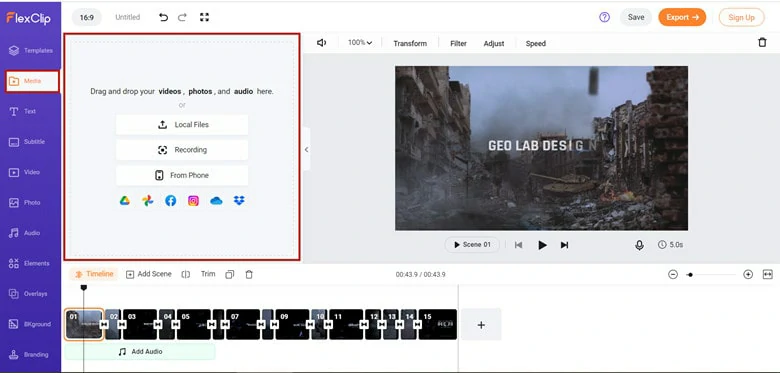Click the Sign Up button
Image resolution: width=780 pixels, height=373 pixels.
point(741,17)
